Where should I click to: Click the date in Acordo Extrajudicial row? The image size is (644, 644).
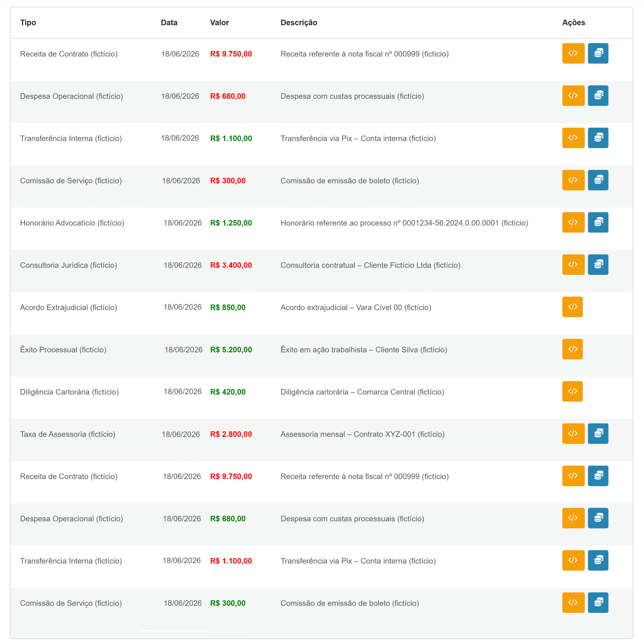coord(182,307)
